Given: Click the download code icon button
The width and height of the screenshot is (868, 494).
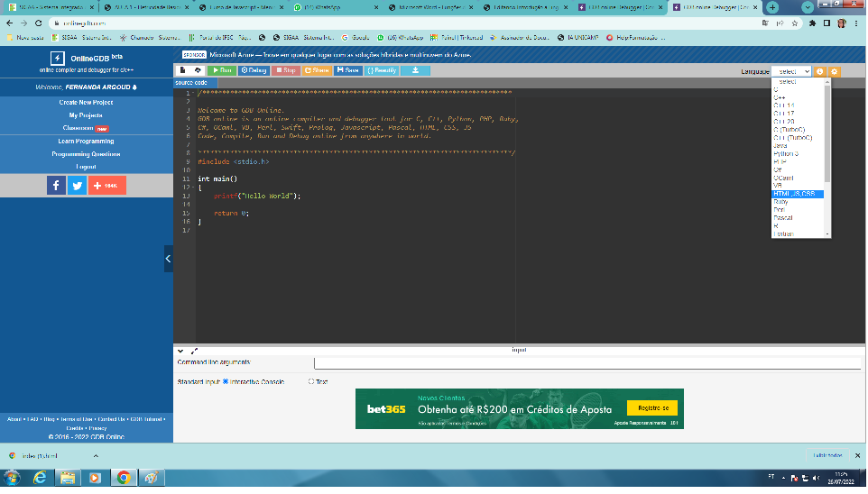Looking at the screenshot, I should click(415, 70).
